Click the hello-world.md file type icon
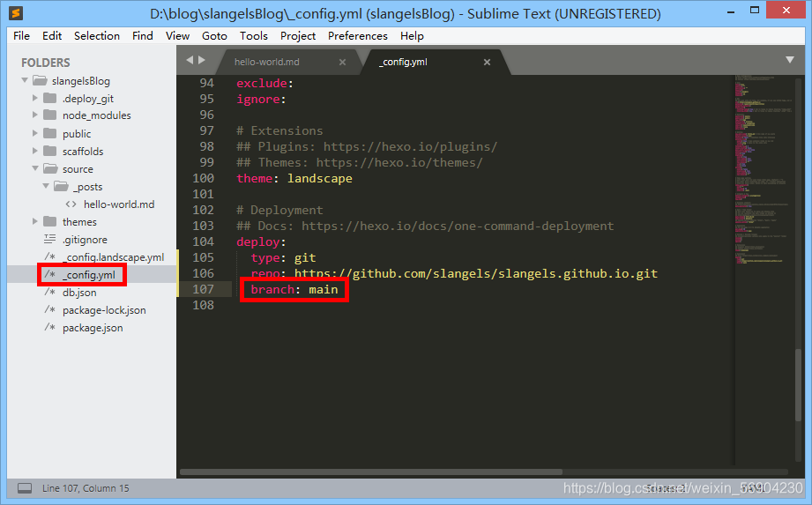Screen dimensions: 812x505 [x=71, y=204]
